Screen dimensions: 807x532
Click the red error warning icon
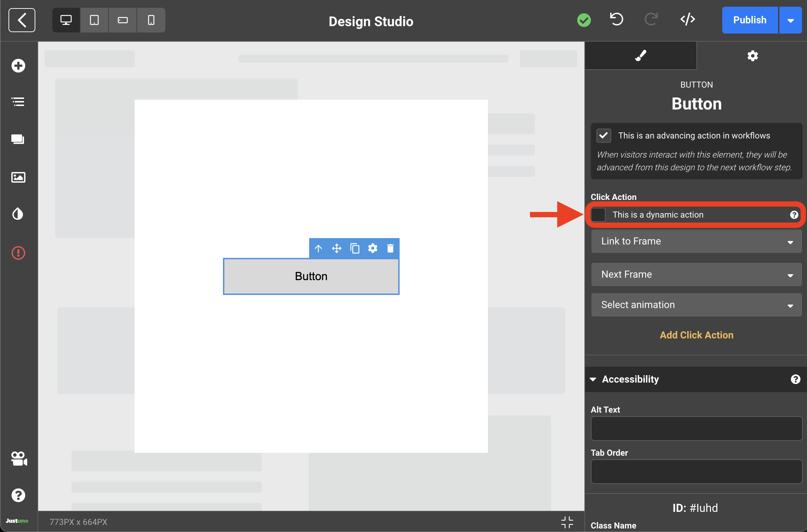[x=18, y=253]
